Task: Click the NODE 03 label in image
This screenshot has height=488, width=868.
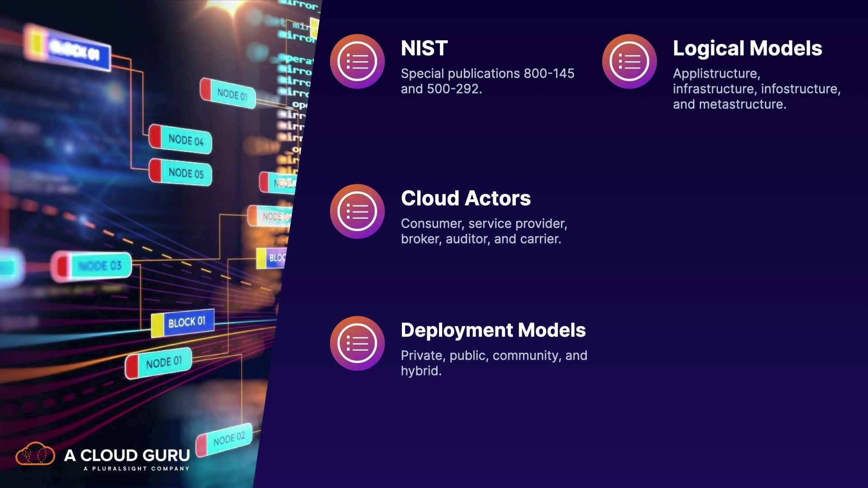Action: (99, 266)
